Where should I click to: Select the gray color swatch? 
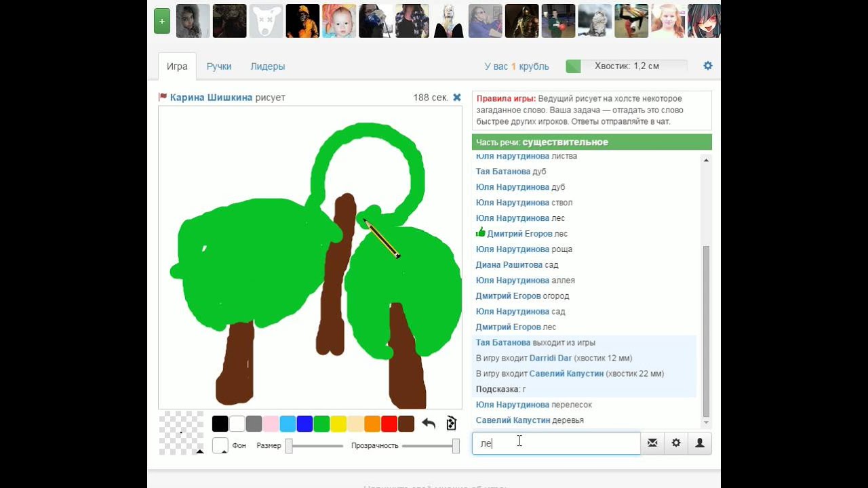[x=254, y=424]
